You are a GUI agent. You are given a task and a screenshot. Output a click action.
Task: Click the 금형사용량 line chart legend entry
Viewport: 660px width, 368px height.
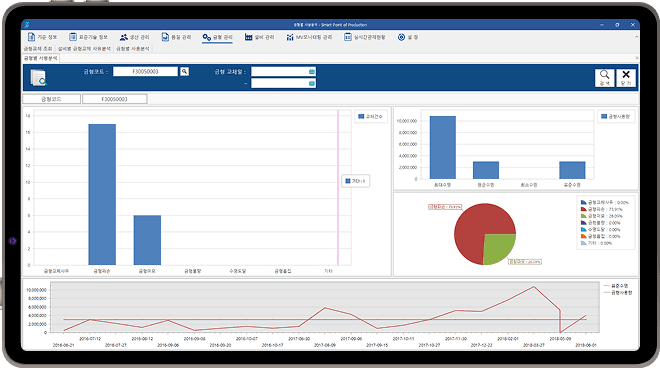618,292
